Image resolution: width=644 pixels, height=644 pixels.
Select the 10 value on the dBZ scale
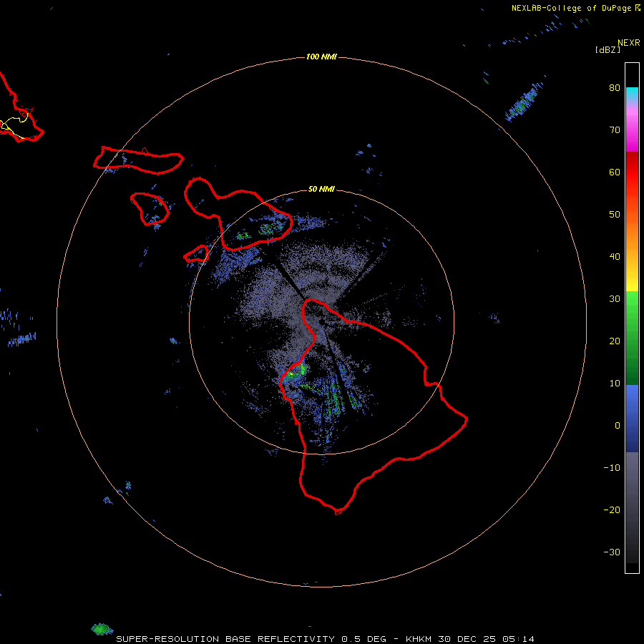pyautogui.click(x=615, y=384)
